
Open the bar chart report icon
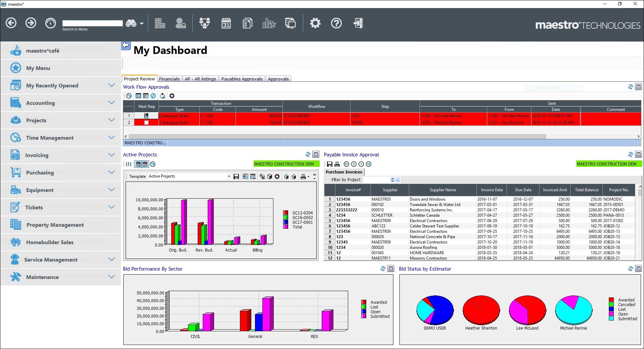269,23
